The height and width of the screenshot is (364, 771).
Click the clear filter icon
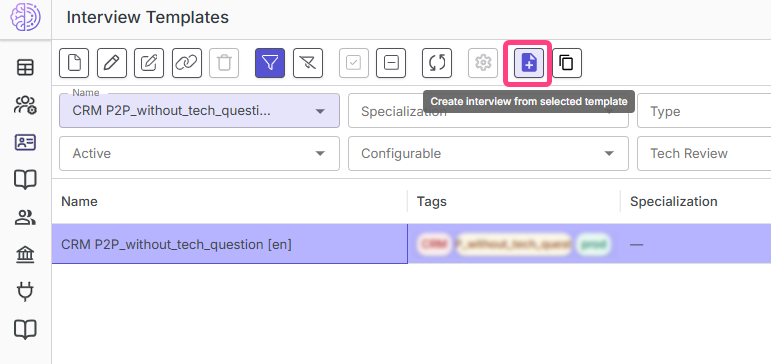[x=308, y=63]
